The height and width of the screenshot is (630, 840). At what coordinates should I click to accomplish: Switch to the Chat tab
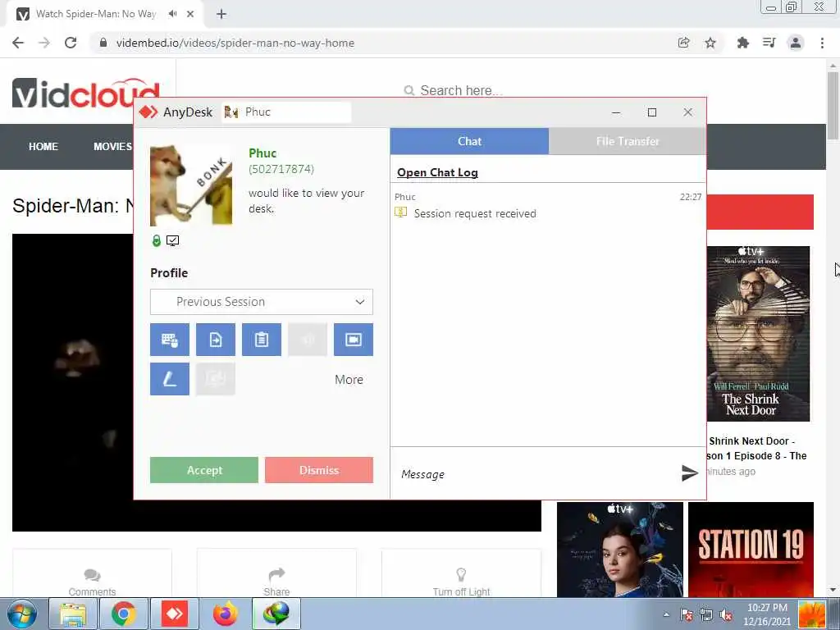click(469, 141)
